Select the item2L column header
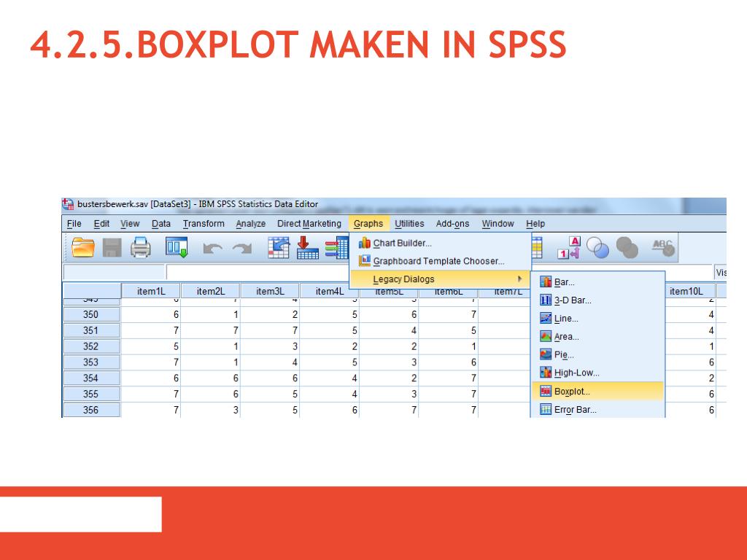747x560 pixels. 211,291
